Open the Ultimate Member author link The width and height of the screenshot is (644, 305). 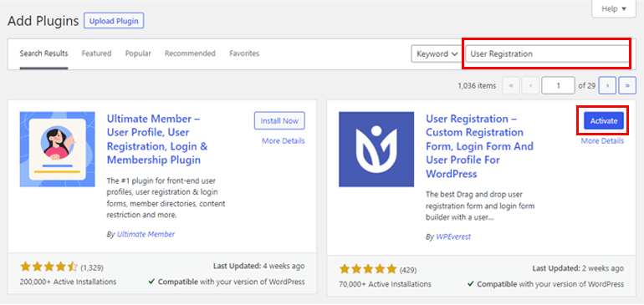click(146, 234)
